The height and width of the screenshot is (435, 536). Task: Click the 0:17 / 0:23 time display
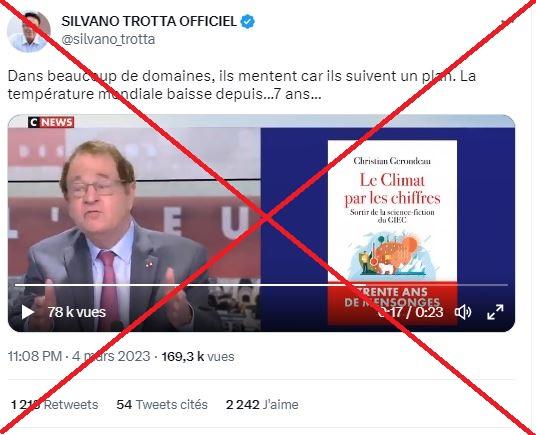pyautogui.click(x=411, y=312)
